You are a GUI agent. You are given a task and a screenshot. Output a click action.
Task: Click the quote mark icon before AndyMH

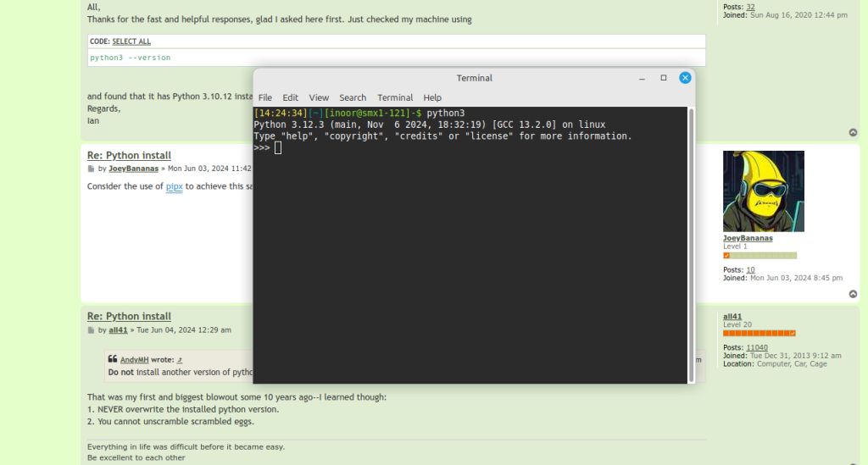click(113, 360)
